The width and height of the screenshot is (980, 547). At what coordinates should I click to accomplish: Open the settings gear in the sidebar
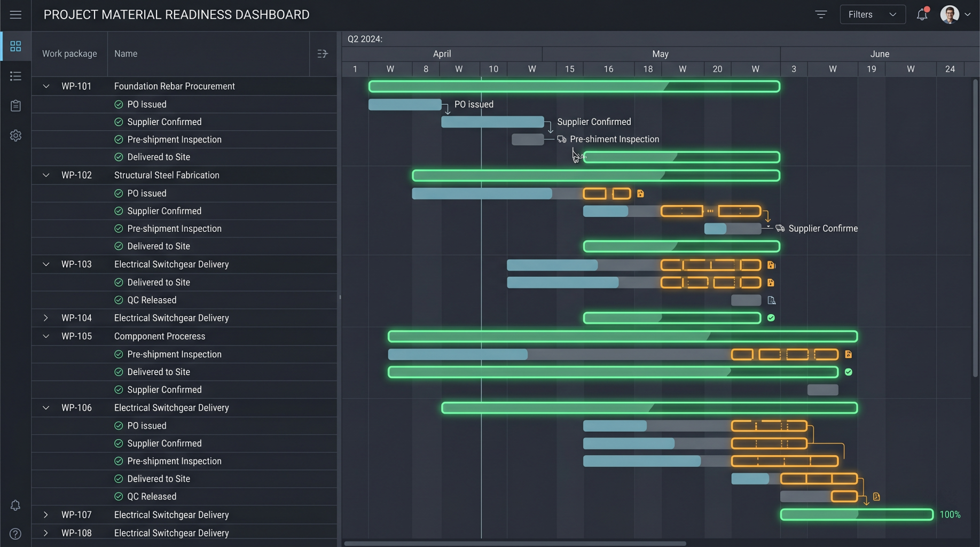[x=15, y=136]
